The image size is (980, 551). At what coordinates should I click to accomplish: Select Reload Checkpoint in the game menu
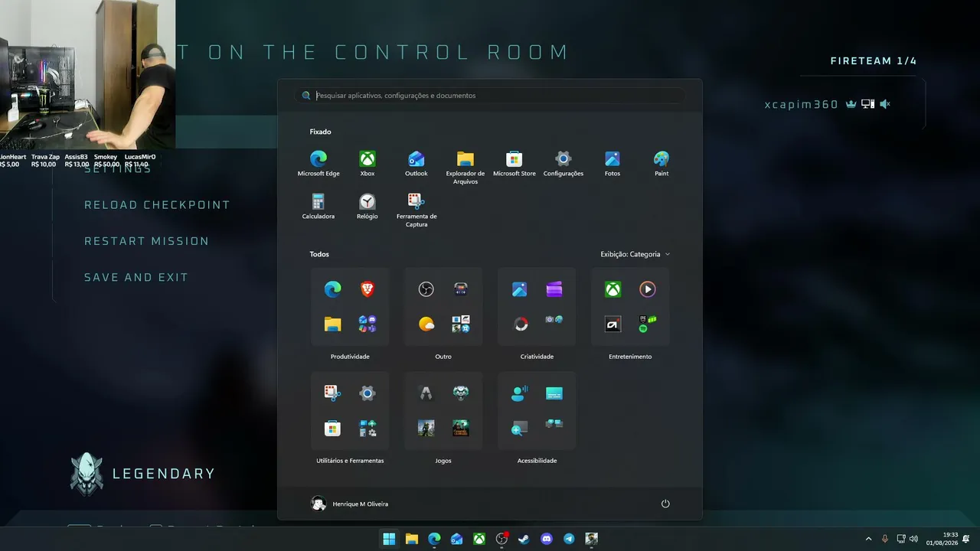click(157, 205)
